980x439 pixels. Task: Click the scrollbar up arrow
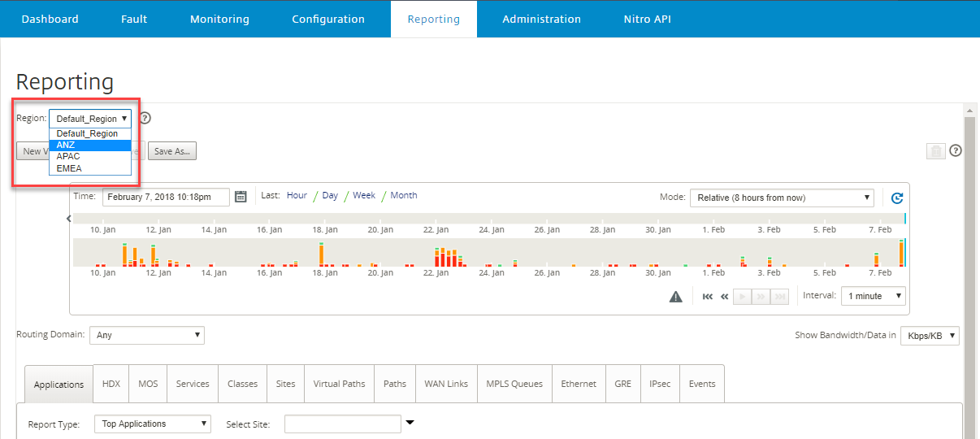969,110
